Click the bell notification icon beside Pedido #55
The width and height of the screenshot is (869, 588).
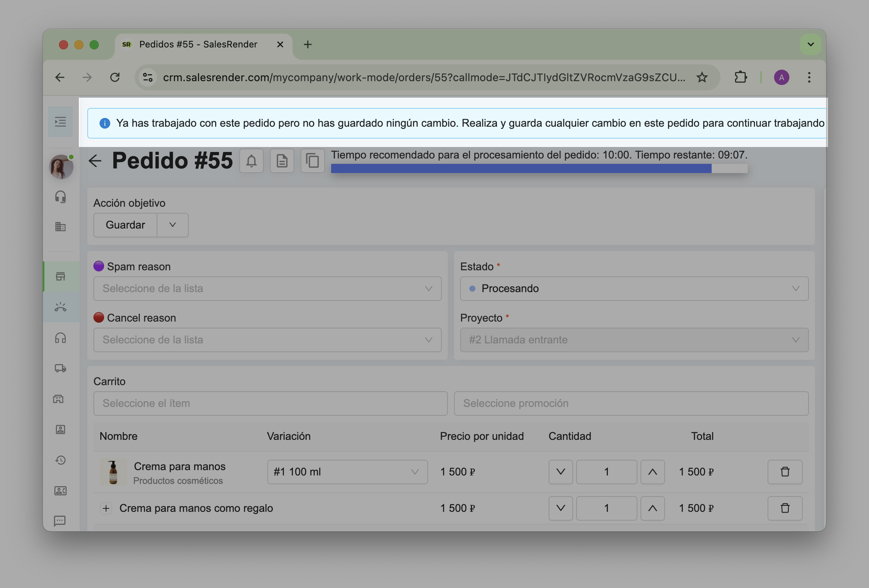(252, 161)
